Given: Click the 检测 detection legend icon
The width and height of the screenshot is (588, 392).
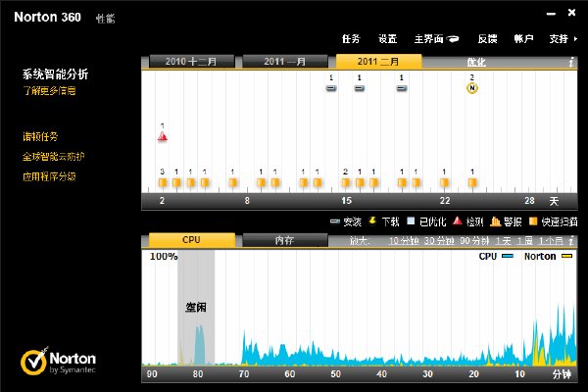Looking at the screenshot, I should coord(457,220).
